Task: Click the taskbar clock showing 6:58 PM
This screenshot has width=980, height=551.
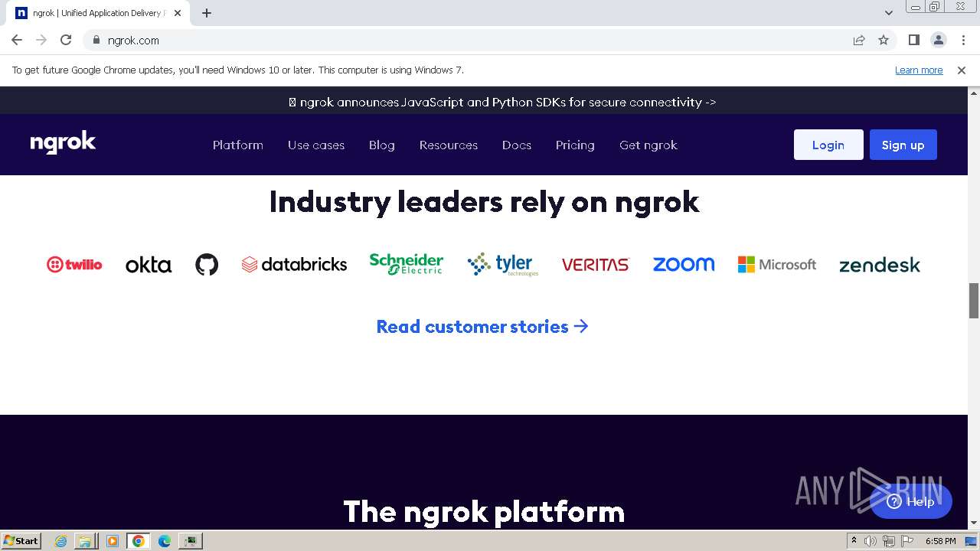Action: [x=940, y=540]
